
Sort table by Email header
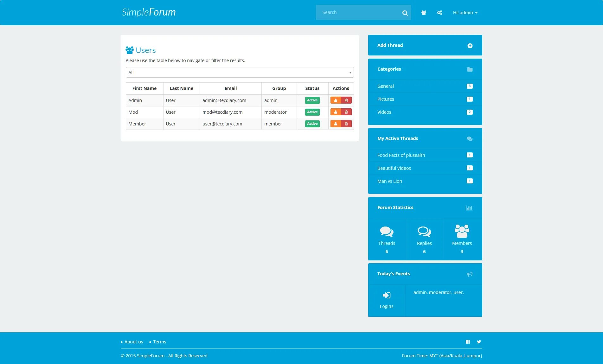coord(230,88)
